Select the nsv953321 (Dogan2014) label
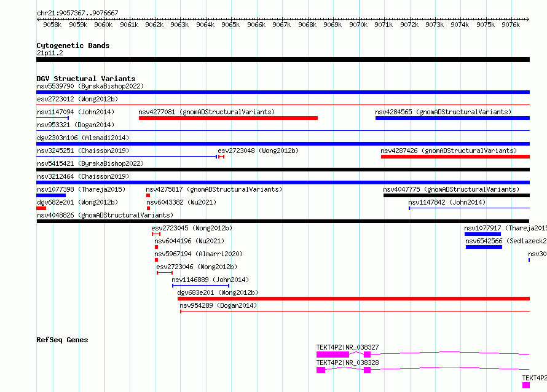Image resolution: width=547 pixels, height=392 pixels. (76, 125)
